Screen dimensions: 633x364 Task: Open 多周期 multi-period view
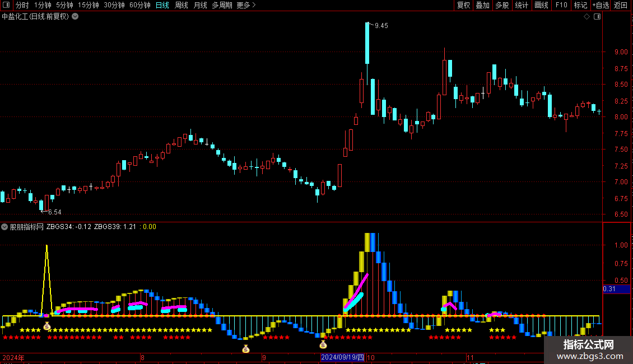[x=222, y=5]
